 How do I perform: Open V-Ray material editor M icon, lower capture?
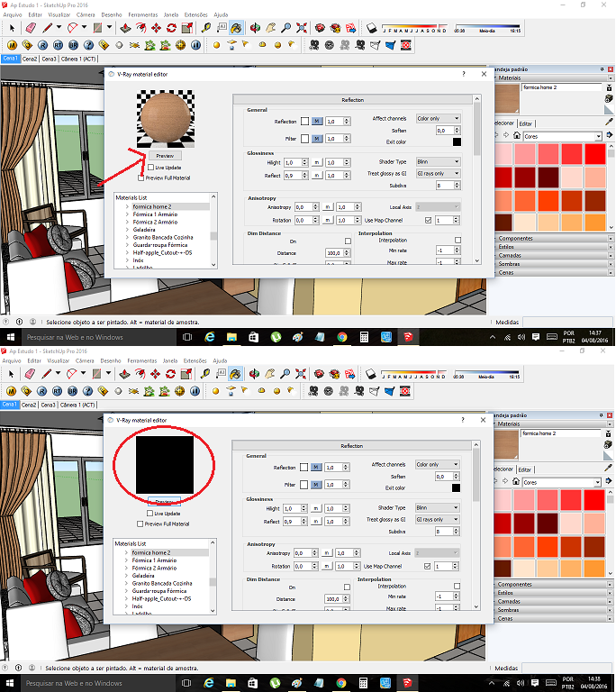(11, 391)
